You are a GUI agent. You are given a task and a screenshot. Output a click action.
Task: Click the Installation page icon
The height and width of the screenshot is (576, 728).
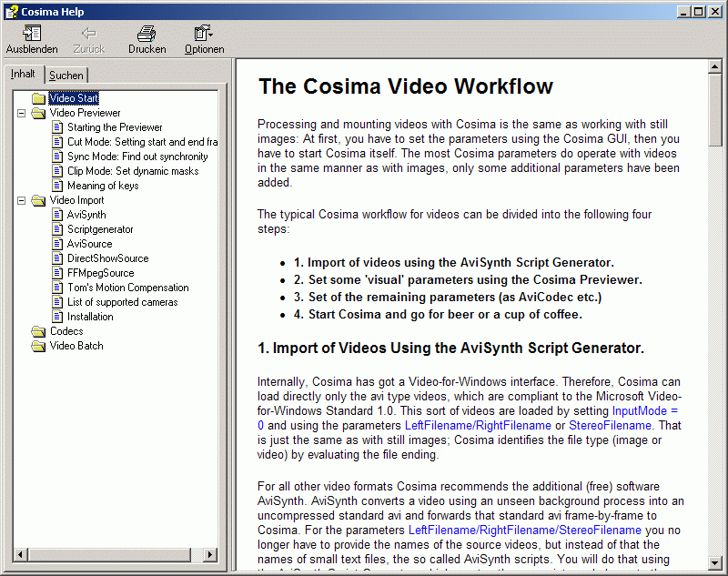pos(57,317)
